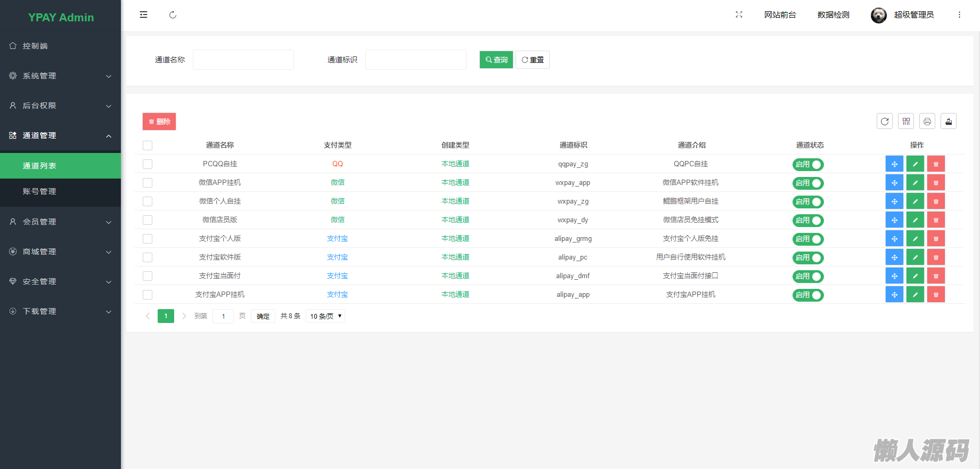Click green edit icon for PCQQ自挂 row

pos(915,164)
